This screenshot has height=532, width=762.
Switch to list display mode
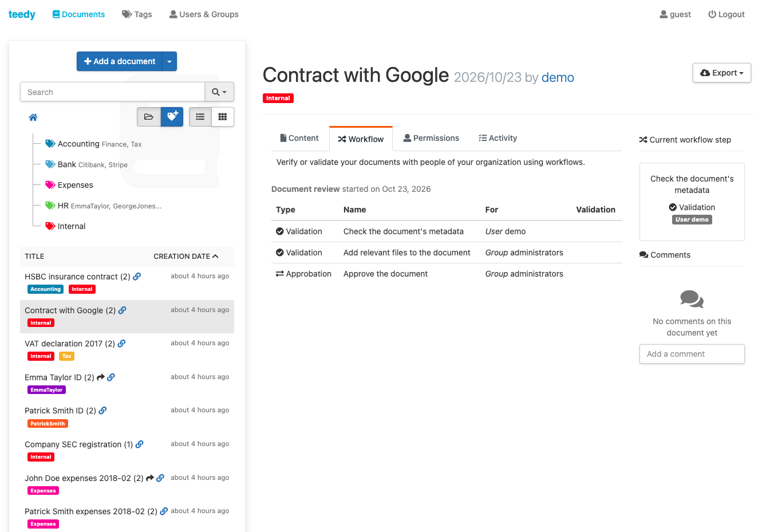(x=200, y=117)
